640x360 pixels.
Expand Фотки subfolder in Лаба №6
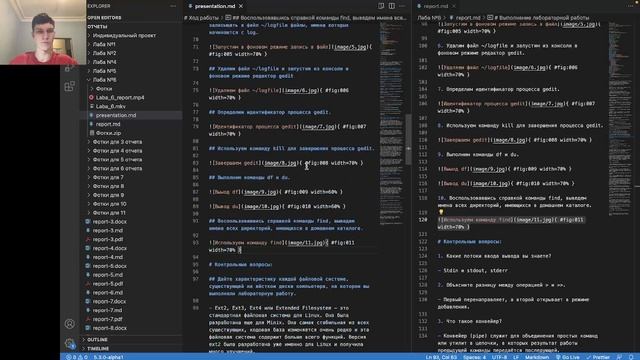click(x=104, y=89)
